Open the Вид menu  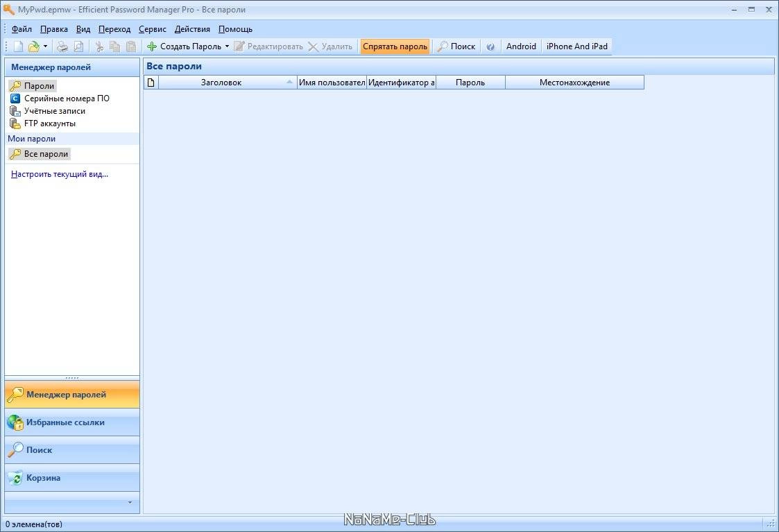[x=83, y=29]
